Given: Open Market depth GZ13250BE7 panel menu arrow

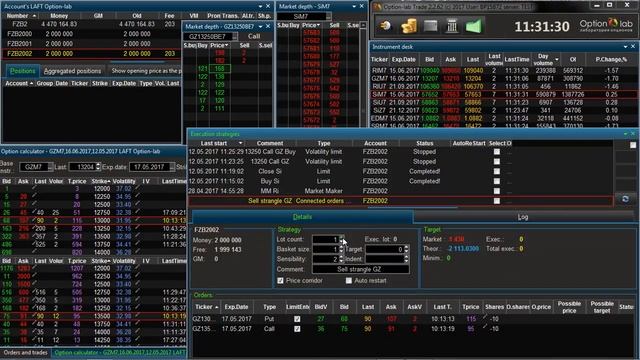Looking at the screenshot, I should (260, 27).
